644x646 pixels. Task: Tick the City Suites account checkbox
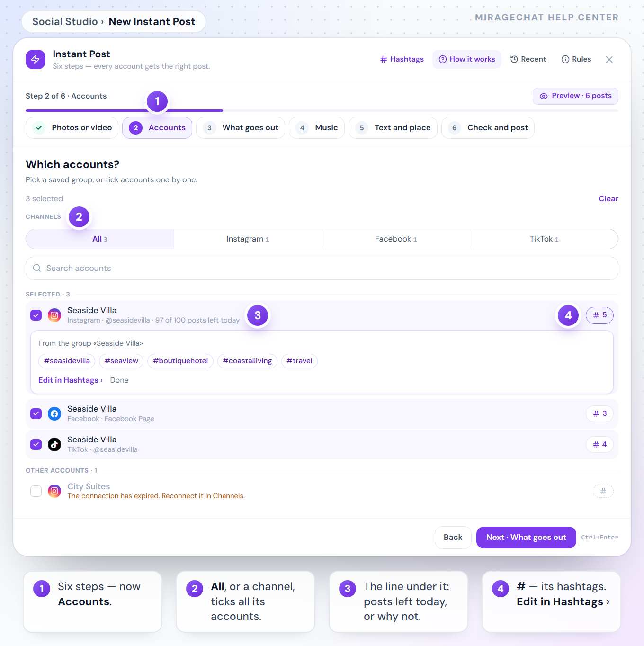(x=36, y=491)
